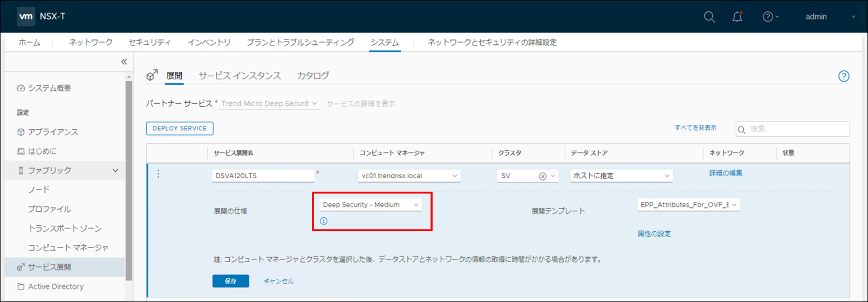Open the help question mark menu in header

(x=770, y=17)
